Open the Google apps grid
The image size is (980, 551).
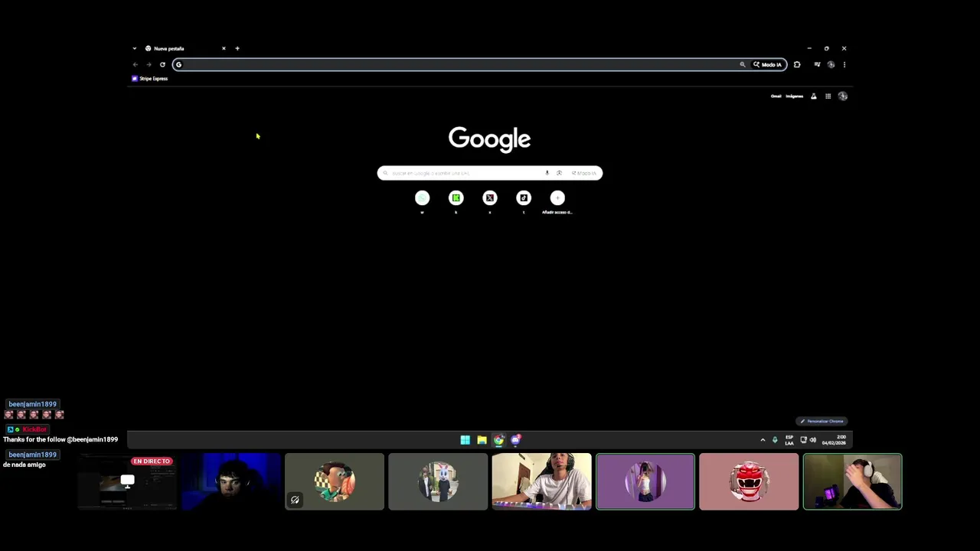[x=828, y=96]
